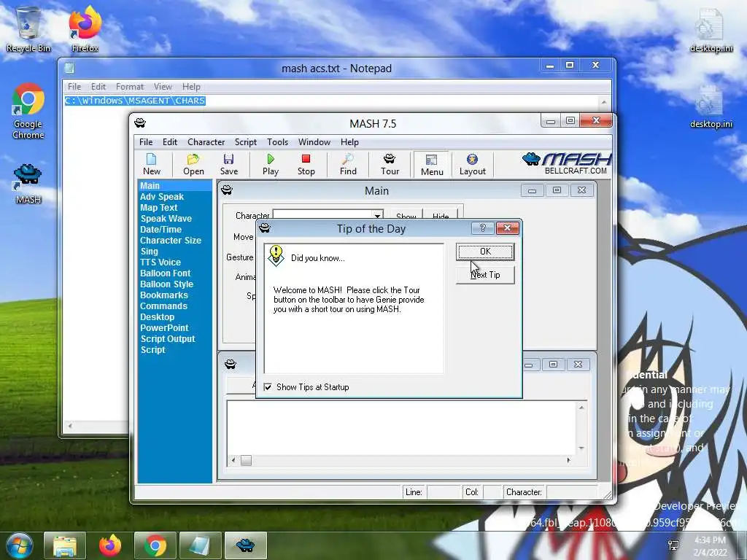
Task: Open Notepad's View menu
Action: (x=163, y=87)
